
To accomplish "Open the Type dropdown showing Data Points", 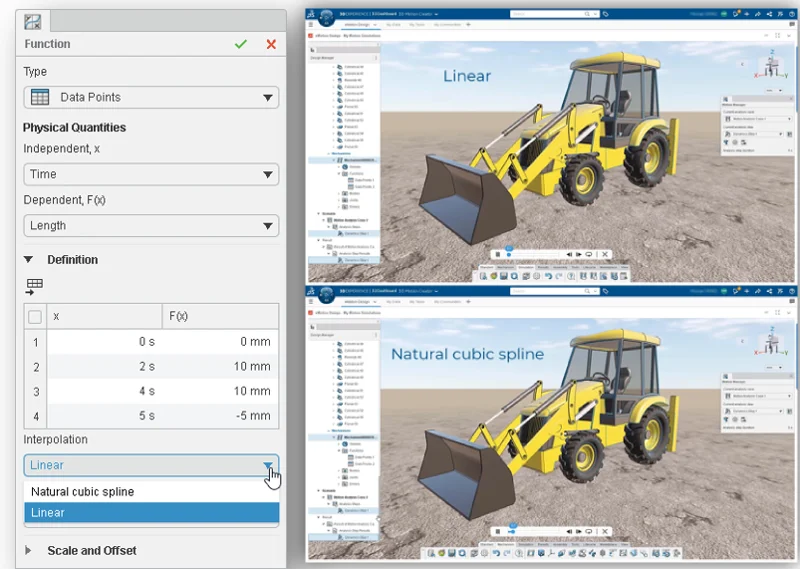I will (151, 97).
